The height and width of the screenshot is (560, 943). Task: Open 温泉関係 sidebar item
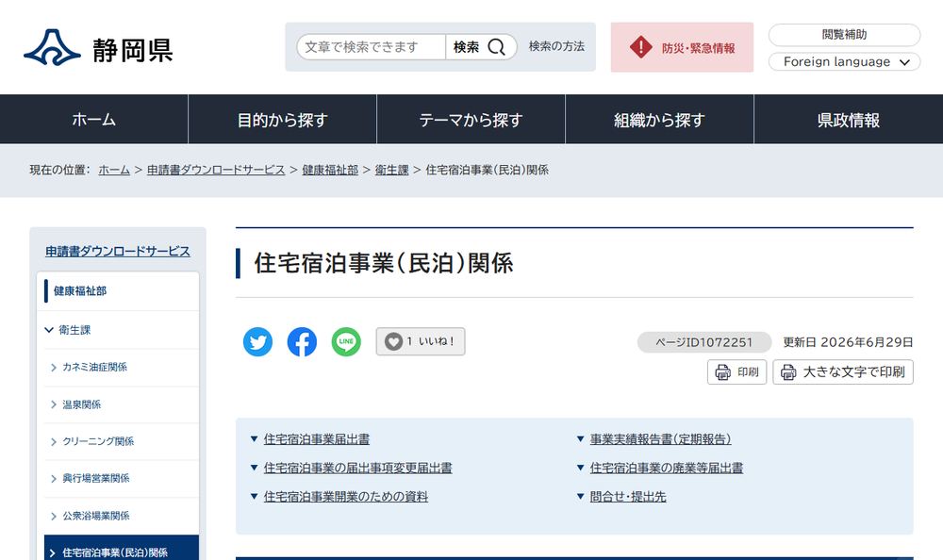pyautogui.click(x=122, y=404)
